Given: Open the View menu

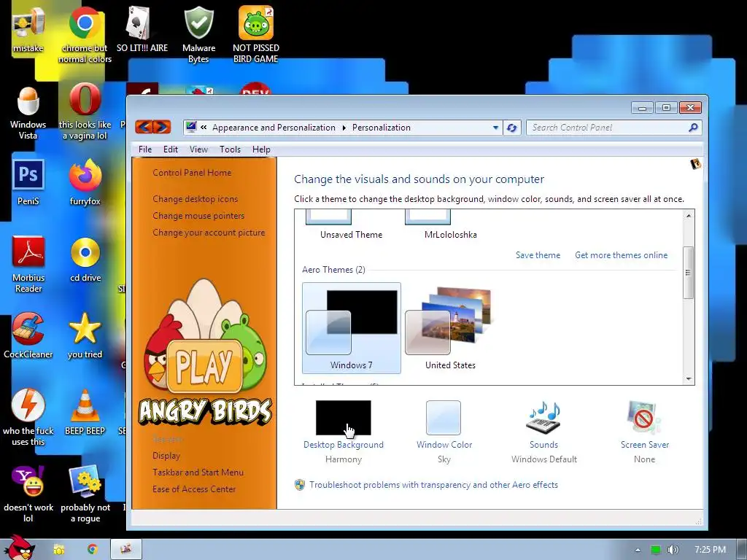Looking at the screenshot, I should click(x=198, y=149).
